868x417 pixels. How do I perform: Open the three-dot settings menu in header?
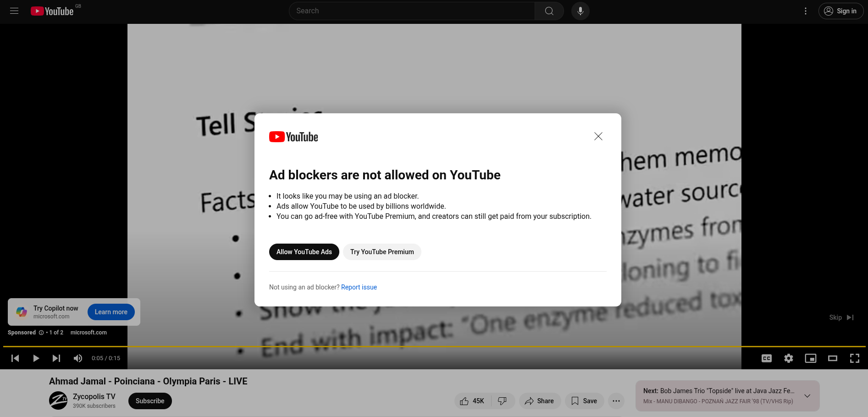click(x=806, y=11)
